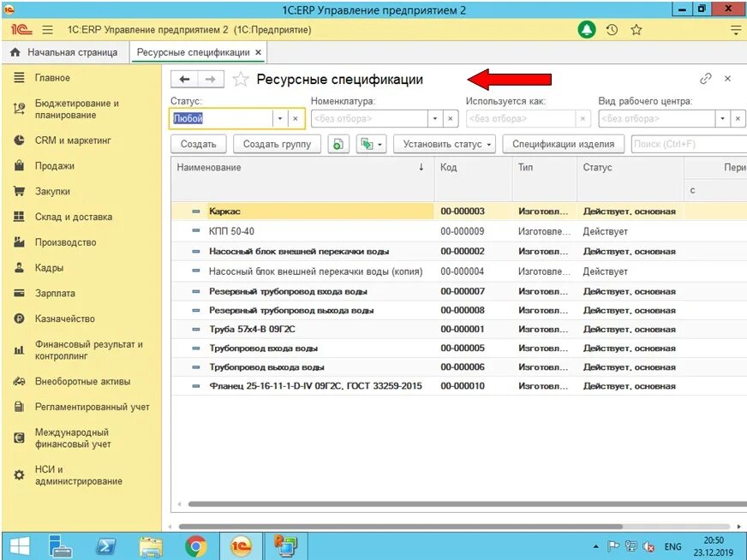This screenshot has height=560, width=747.
Task: Launch Chrome from the taskbar
Action: pyautogui.click(x=196, y=546)
